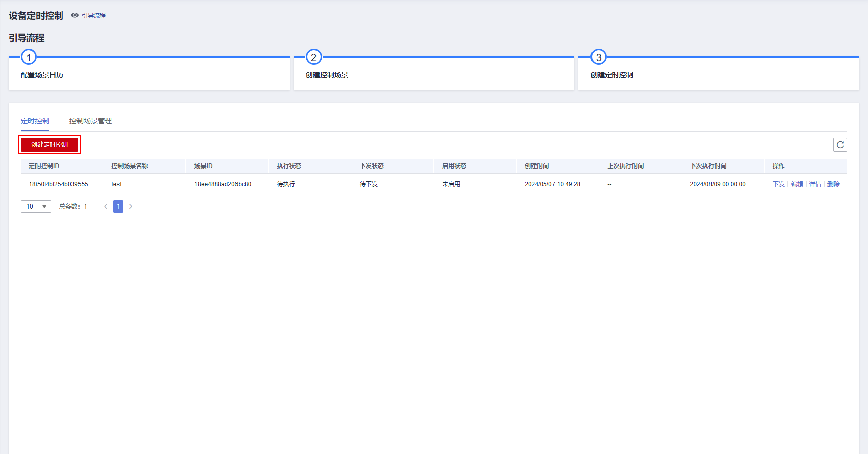Go to previous page arrow
The height and width of the screenshot is (454, 868).
106,207
